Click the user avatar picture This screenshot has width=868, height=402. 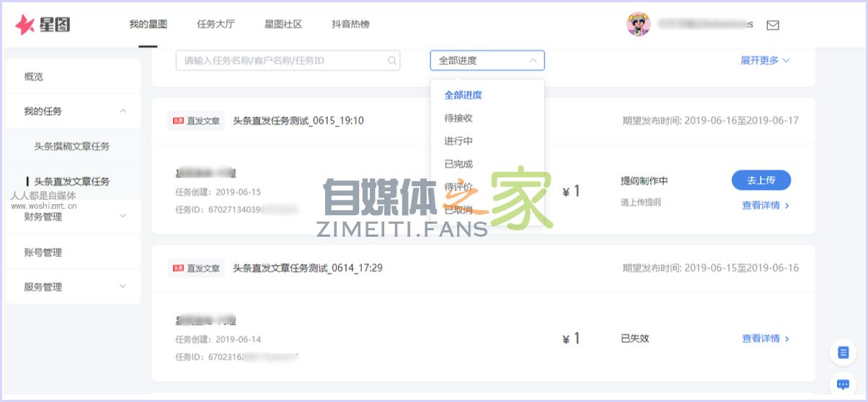pyautogui.click(x=639, y=25)
